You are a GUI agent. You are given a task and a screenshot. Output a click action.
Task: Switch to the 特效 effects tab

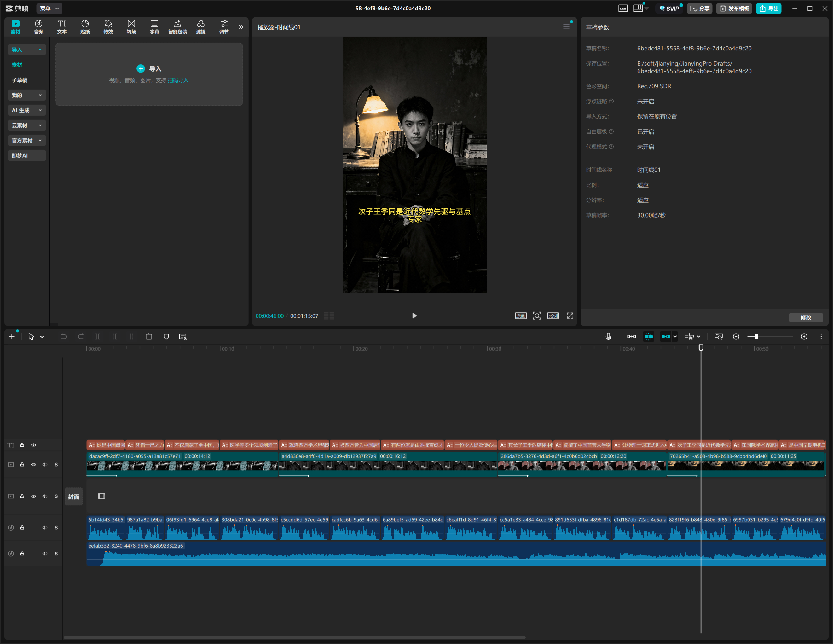[x=108, y=27]
